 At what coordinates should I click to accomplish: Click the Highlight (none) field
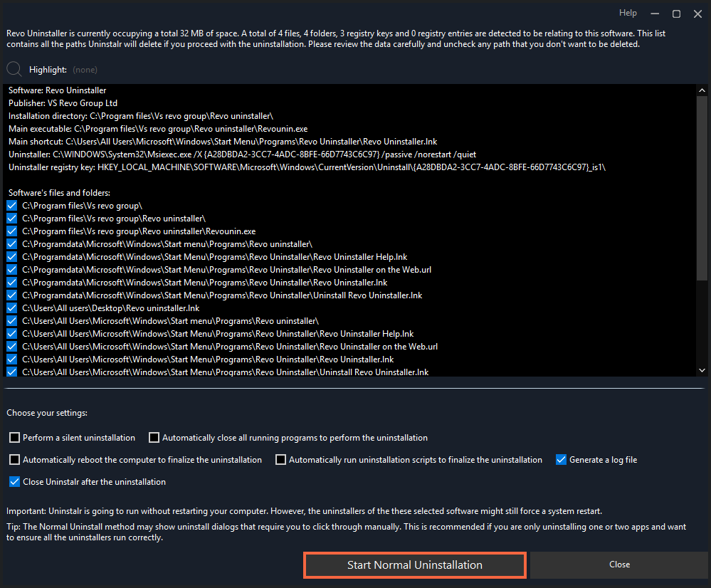coord(85,70)
